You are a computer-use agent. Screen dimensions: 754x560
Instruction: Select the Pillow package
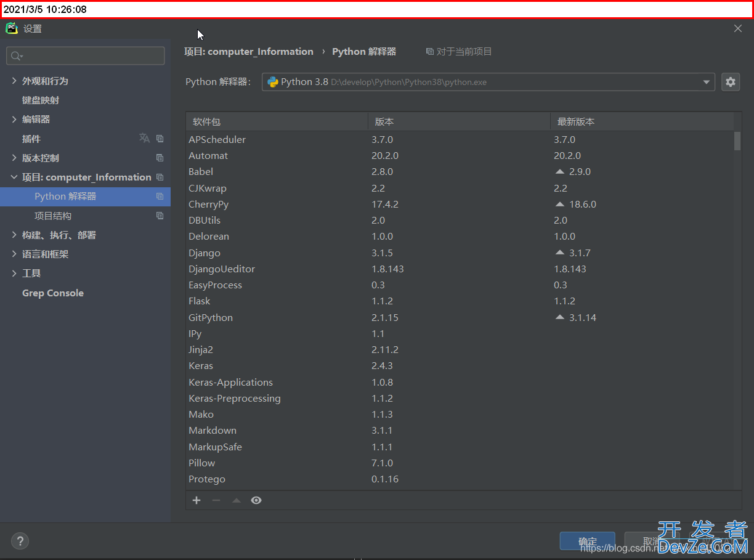(460, 463)
